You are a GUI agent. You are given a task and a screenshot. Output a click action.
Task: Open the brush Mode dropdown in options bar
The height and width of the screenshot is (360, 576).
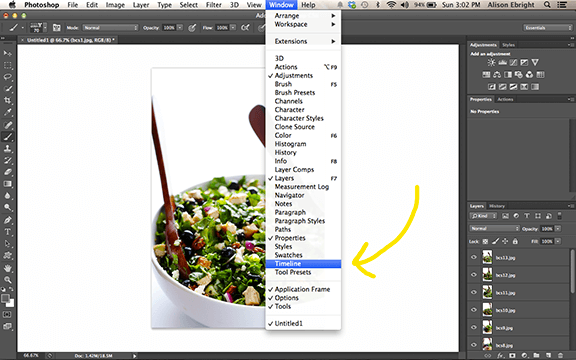point(110,28)
